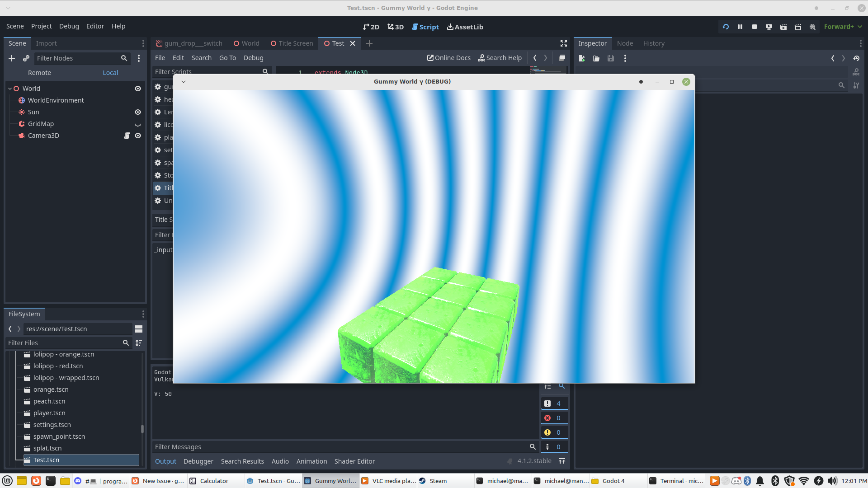Click inside the Filter Files field
Viewport: 868px width, 488px height.
(68, 343)
